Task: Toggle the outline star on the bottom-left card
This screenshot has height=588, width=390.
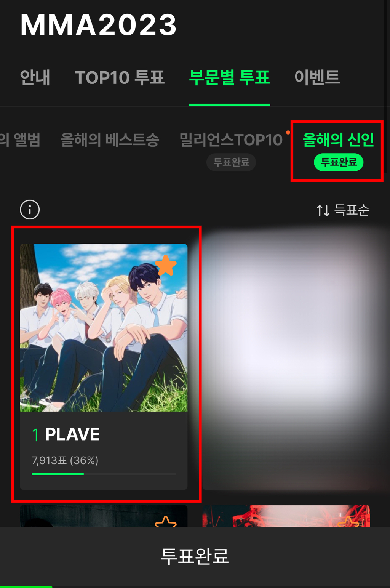Action: click(166, 521)
